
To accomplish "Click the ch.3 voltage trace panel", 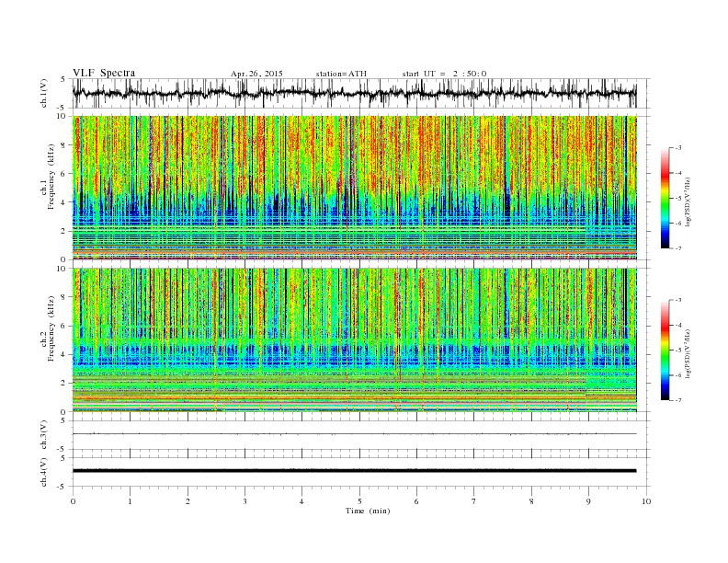I will (360, 435).
